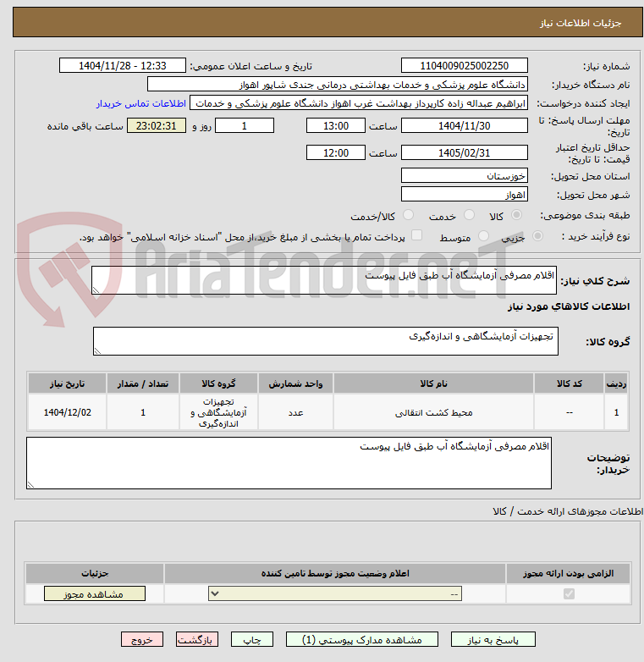Click the الزامی بودن ارائه مجوز header
644x662 pixels.
coord(568,573)
